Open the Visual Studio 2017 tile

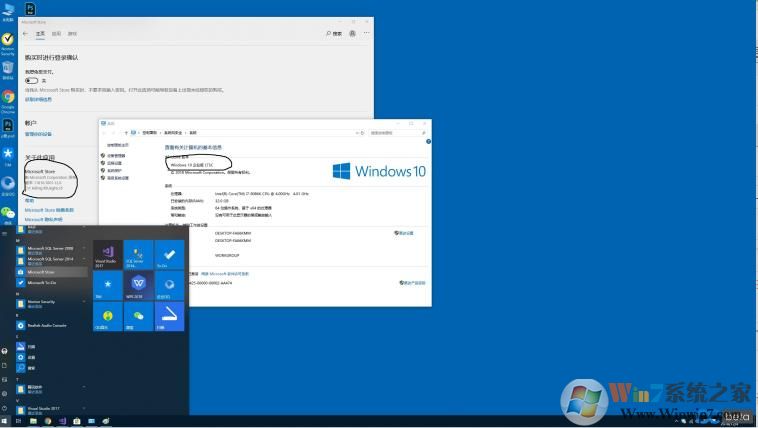pos(107,255)
